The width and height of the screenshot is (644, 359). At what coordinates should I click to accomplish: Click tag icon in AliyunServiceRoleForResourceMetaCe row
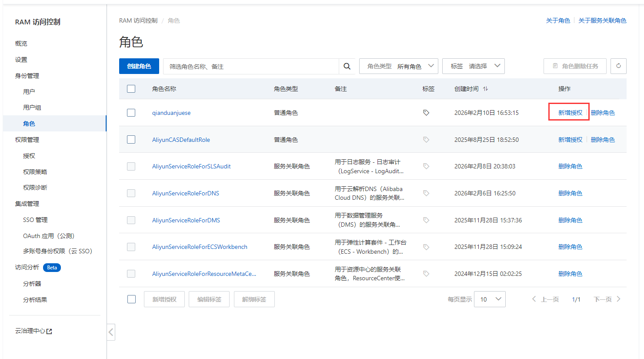426,274
